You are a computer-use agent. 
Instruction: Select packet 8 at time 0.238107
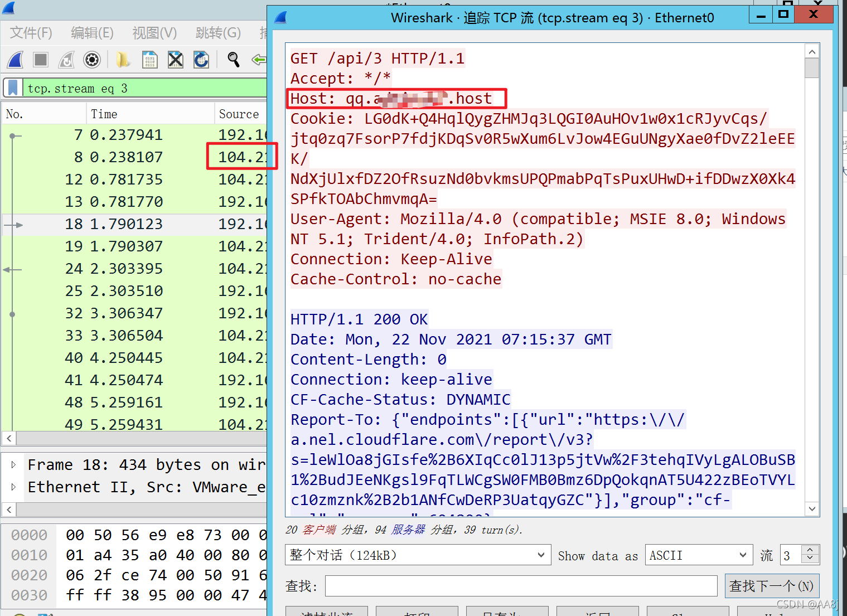[x=134, y=157]
